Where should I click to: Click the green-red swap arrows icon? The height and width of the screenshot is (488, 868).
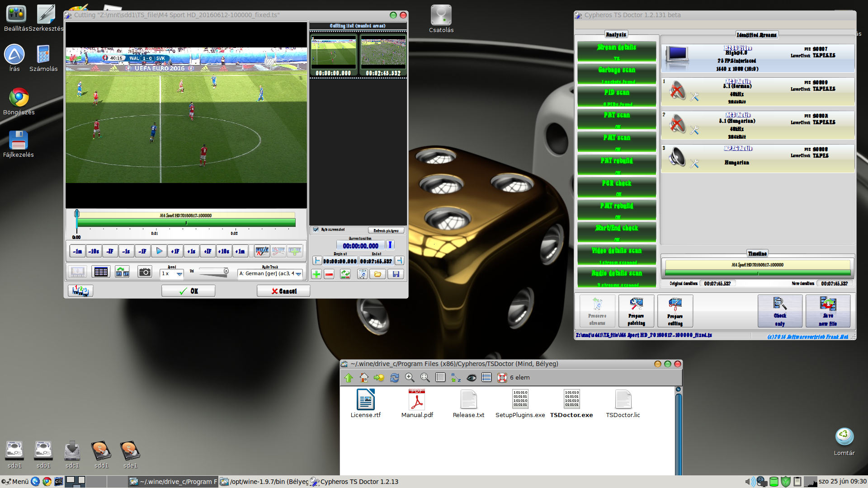345,274
